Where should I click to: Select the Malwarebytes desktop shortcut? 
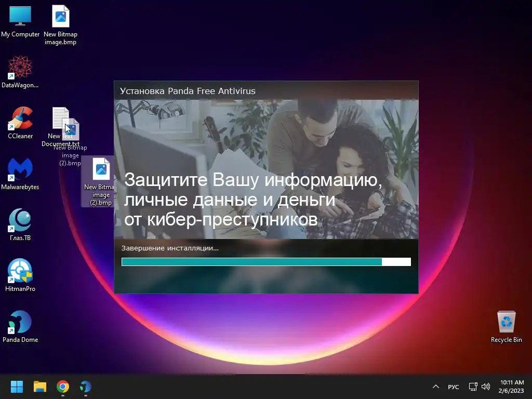tap(20, 174)
